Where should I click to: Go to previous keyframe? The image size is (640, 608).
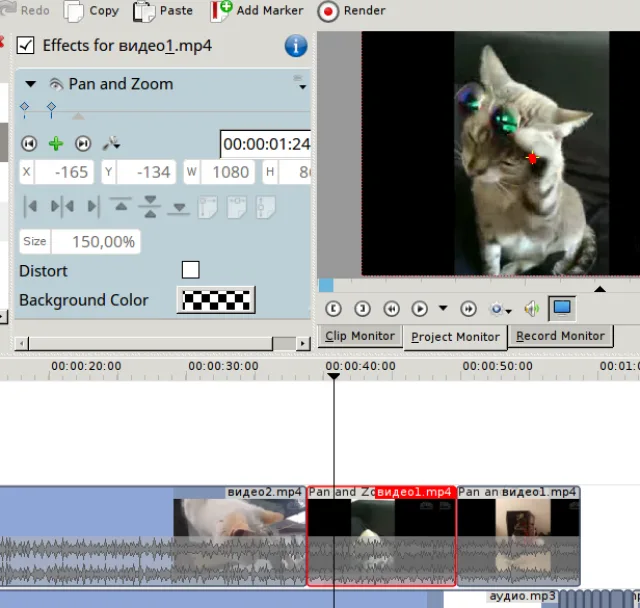(x=29, y=144)
